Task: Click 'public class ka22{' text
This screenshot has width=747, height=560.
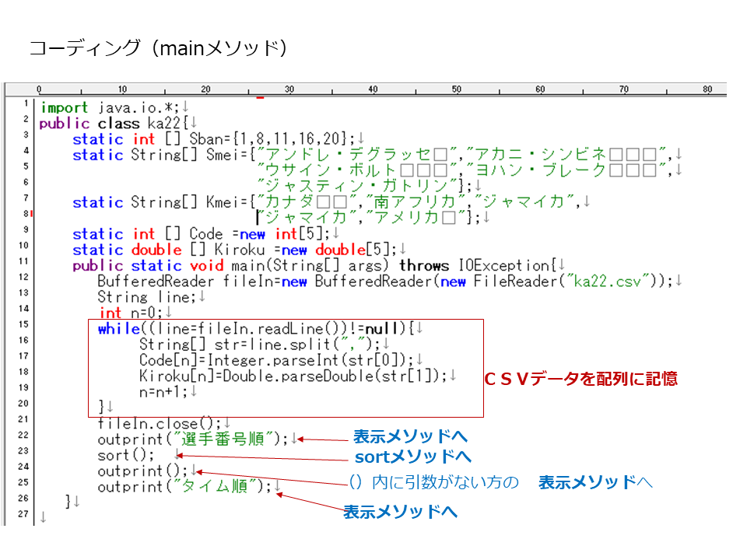Action: [x=114, y=124]
